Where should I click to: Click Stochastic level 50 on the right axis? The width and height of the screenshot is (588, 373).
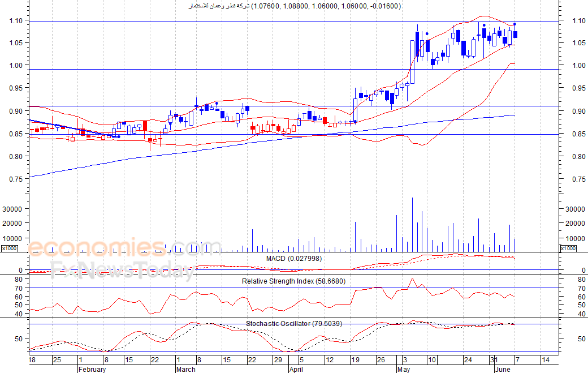582,339
